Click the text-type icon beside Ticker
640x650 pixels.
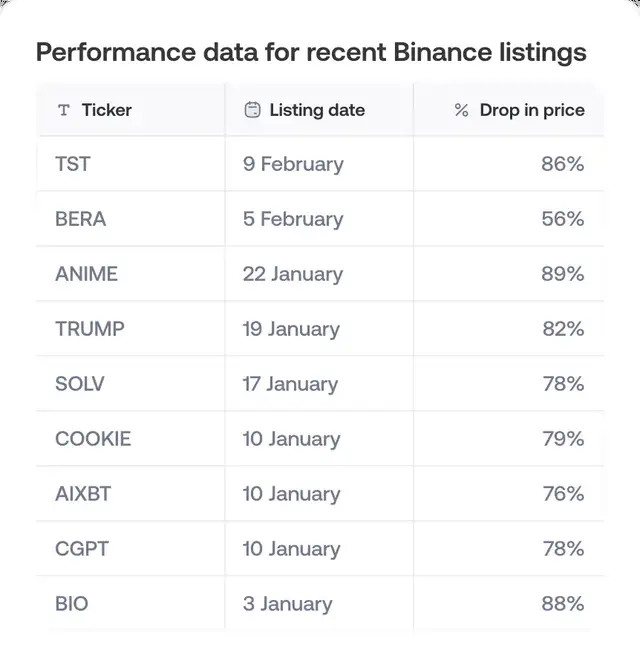(x=64, y=110)
